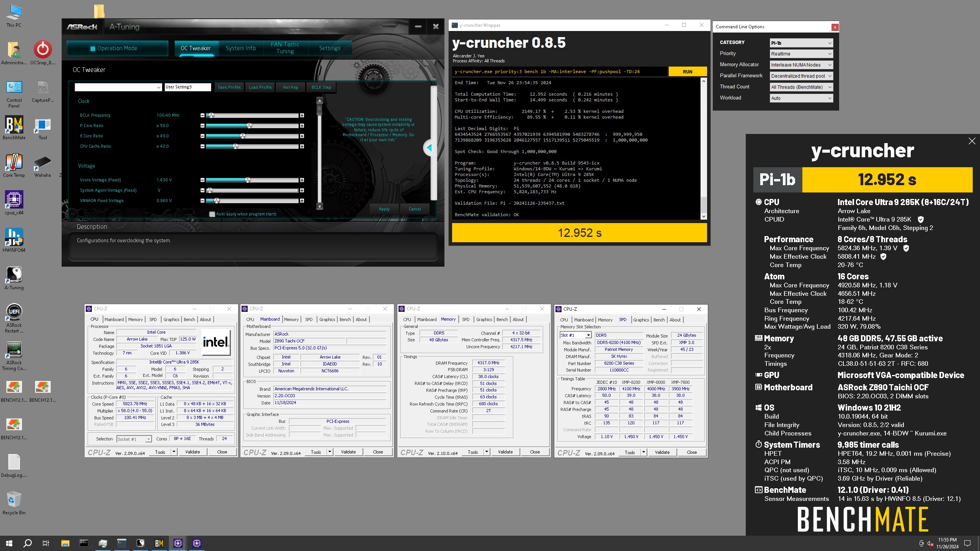The width and height of the screenshot is (980, 551).
Task: Open the Core Temp desktop icon
Action: 14,166
